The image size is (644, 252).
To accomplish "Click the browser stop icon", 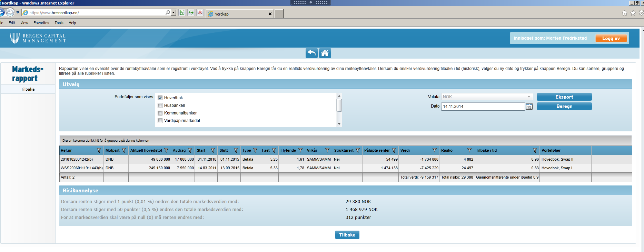I will click(x=200, y=13).
